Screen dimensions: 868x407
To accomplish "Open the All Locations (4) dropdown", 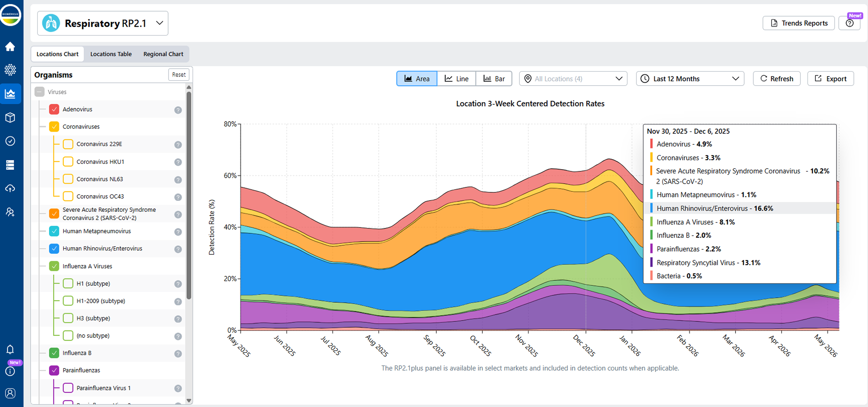I will click(x=573, y=79).
